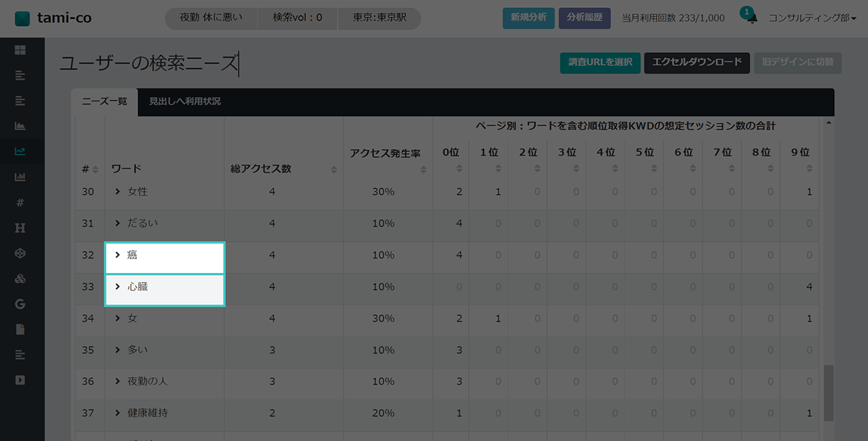Open the H heading icon in sidebar
868x441 pixels.
(x=20, y=228)
